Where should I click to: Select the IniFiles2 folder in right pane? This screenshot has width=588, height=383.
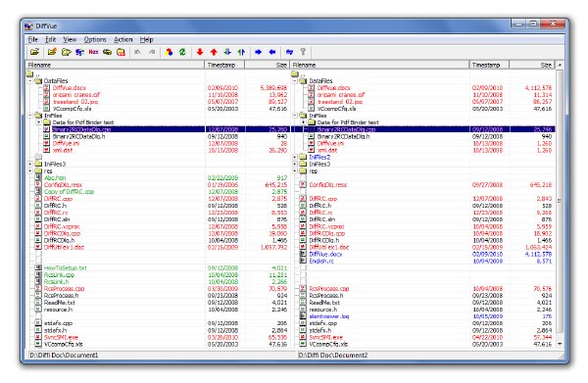coord(319,157)
